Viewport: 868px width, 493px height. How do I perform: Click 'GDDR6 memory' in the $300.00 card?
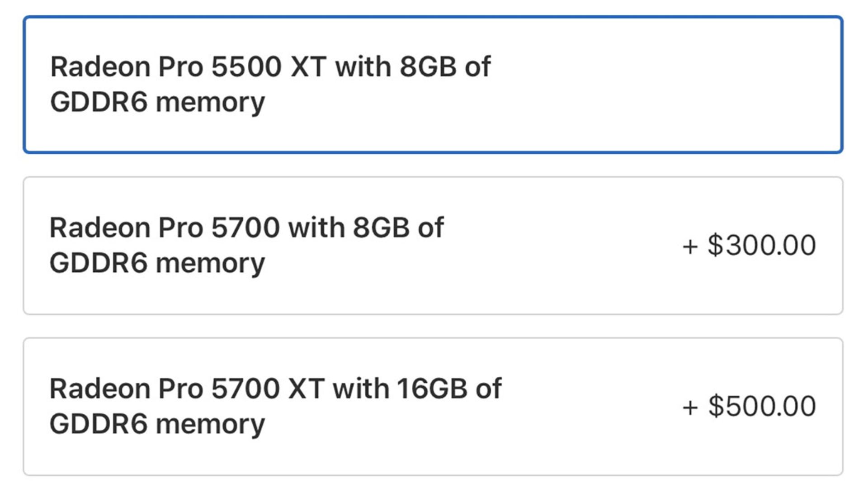click(x=157, y=263)
